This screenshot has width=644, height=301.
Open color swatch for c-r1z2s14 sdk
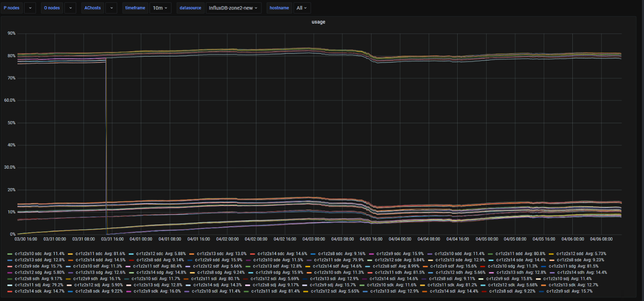pos(10,291)
